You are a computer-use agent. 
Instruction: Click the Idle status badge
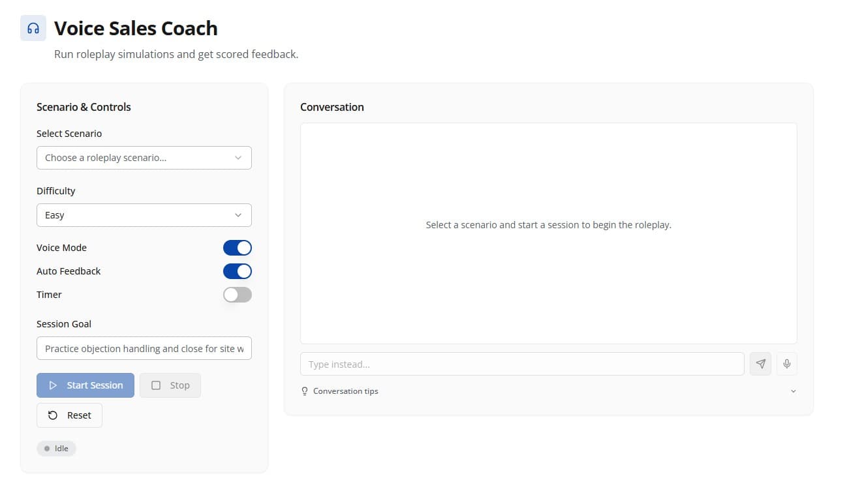pyautogui.click(x=56, y=448)
